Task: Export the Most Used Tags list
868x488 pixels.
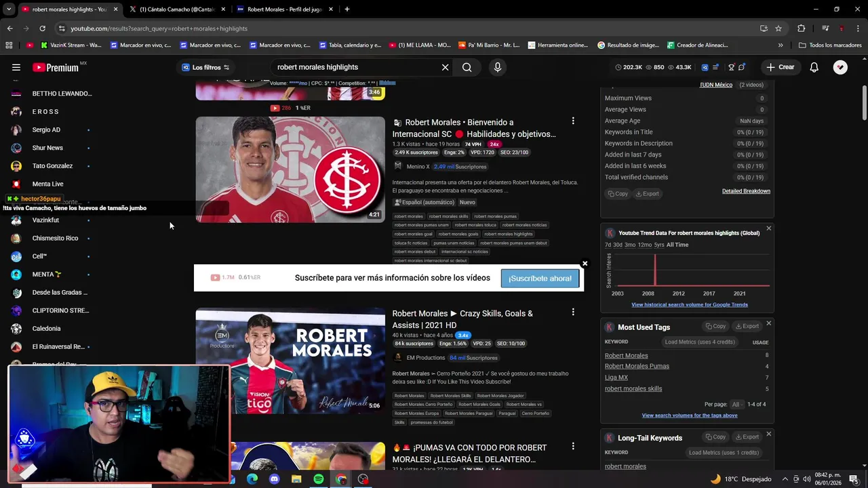Action: (747, 326)
